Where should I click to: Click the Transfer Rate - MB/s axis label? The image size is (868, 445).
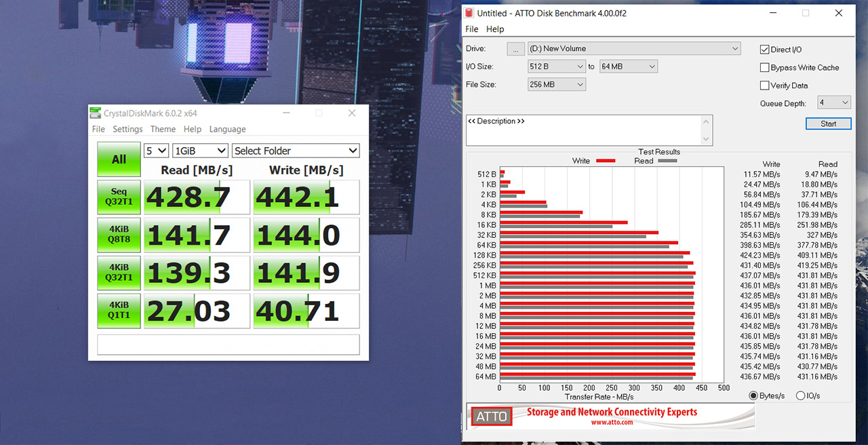click(x=599, y=397)
